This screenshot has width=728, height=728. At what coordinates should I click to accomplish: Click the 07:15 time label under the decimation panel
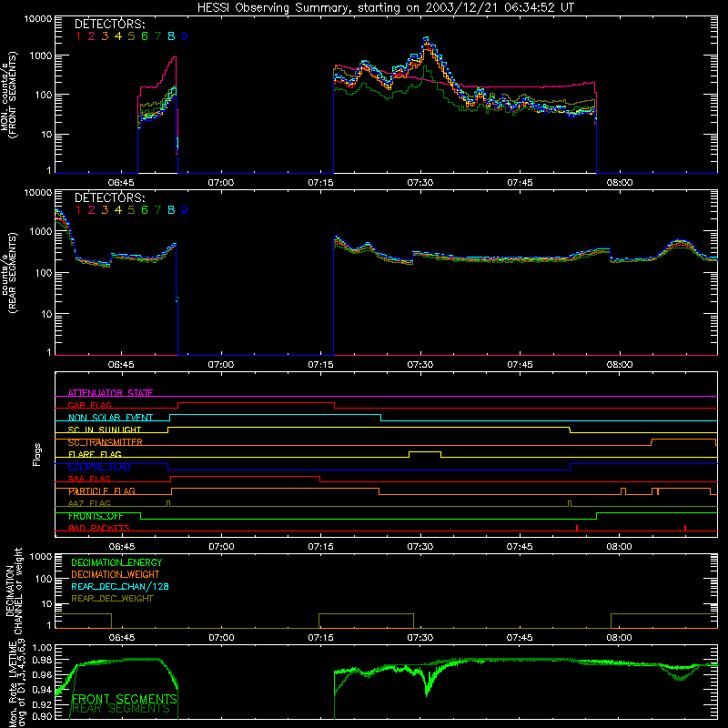point(321,638)
